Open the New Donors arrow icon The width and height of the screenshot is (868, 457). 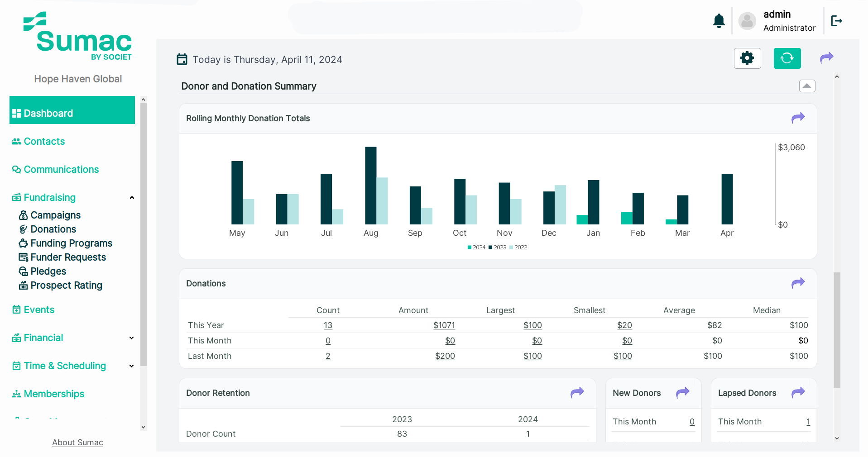pyautogui.click(x=682, y=393)
